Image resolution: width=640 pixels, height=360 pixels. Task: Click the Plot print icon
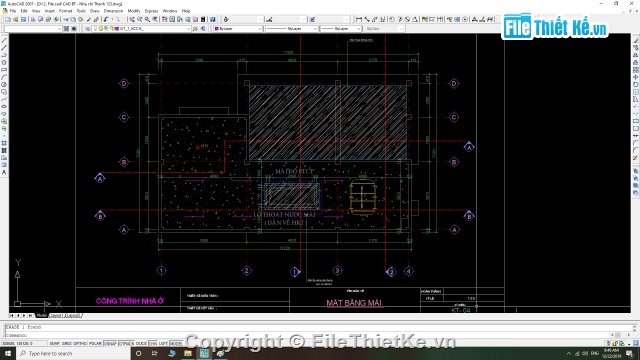(x=33, y=19)
